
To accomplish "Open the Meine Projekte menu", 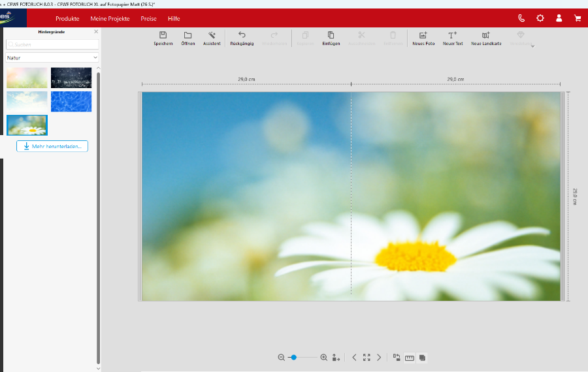I will (110, 18).
